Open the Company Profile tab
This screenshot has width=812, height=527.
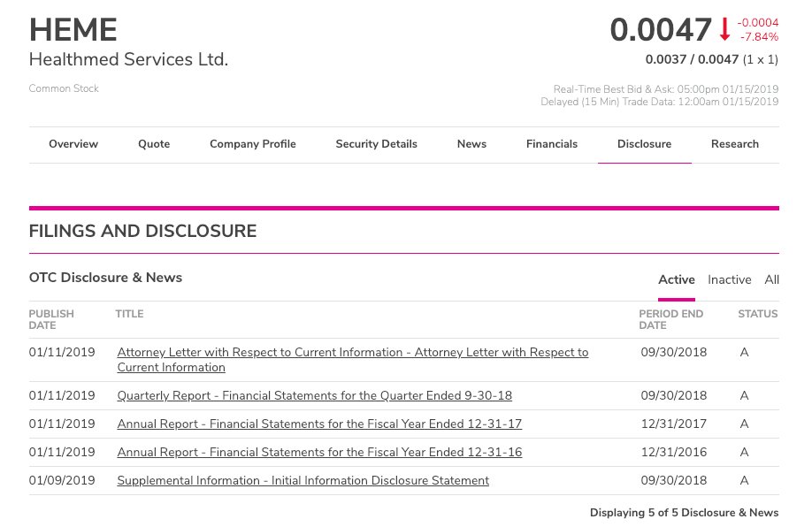click(253, 144)
